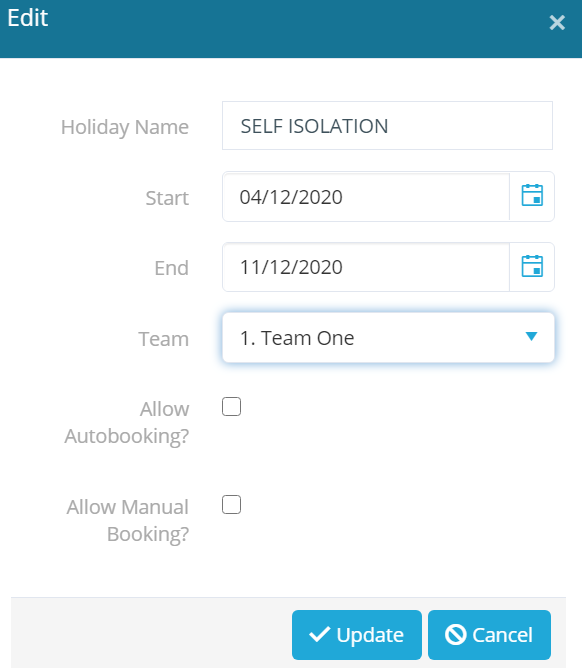Screen dimensions: 582x668
Task: Click the 'Allow Autobooking?' label
Action: [x=127, y=423]
